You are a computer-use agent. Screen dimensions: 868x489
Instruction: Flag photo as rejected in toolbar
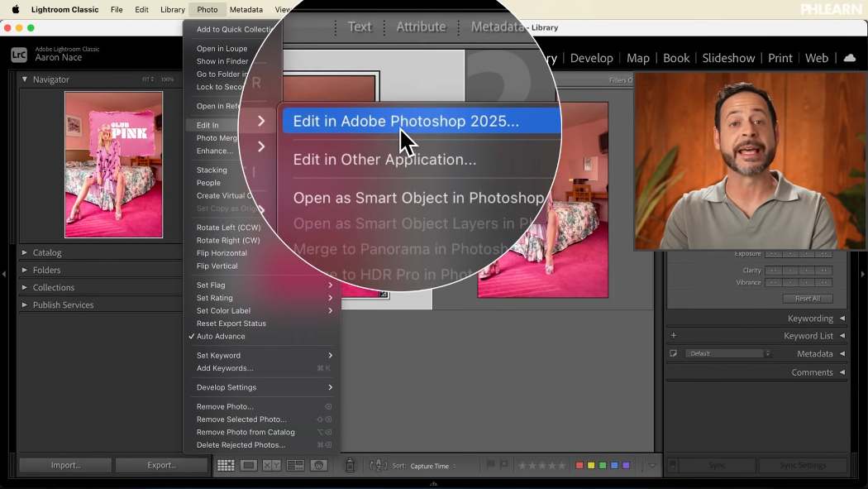point(503,465)
